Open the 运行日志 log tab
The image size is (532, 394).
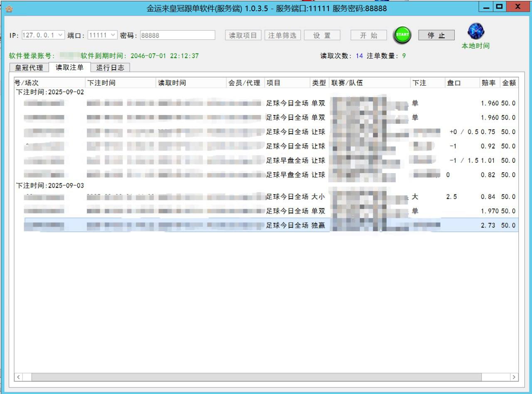pos(110,67)
